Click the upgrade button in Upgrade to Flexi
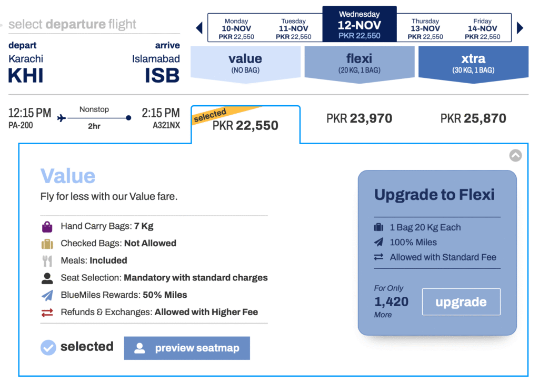539x392 pixels. 461,301
